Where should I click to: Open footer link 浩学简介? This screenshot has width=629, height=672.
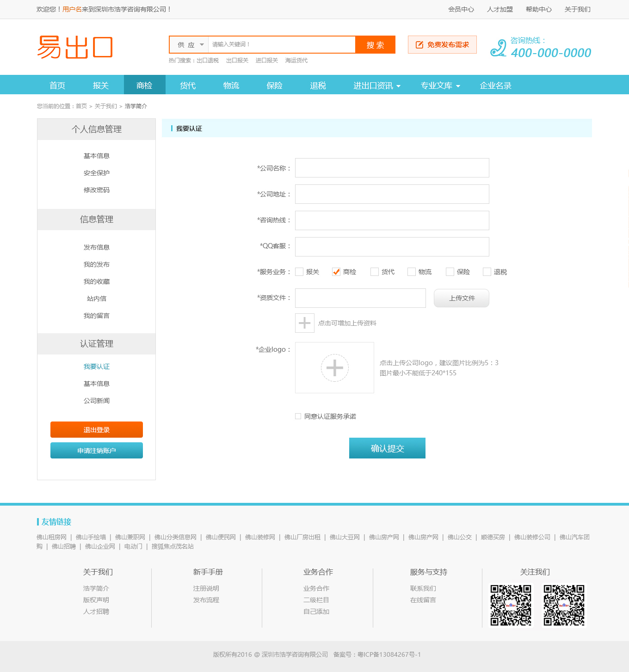point(96,588)
